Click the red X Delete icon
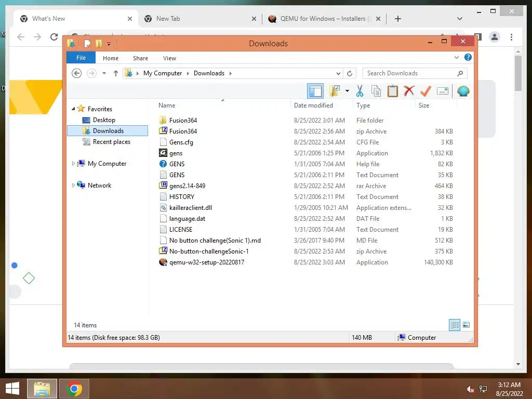532x399 pixels. (x=409, y=91)
